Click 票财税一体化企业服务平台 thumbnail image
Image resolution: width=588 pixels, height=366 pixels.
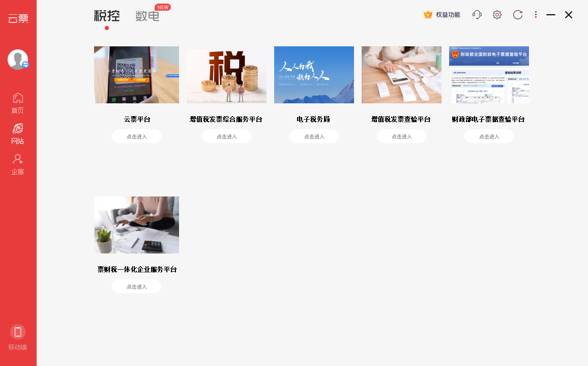pos(136,225)
